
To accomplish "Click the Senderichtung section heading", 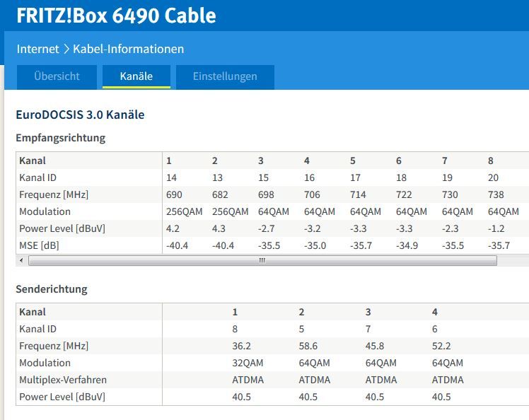I will tap(52, 289).
